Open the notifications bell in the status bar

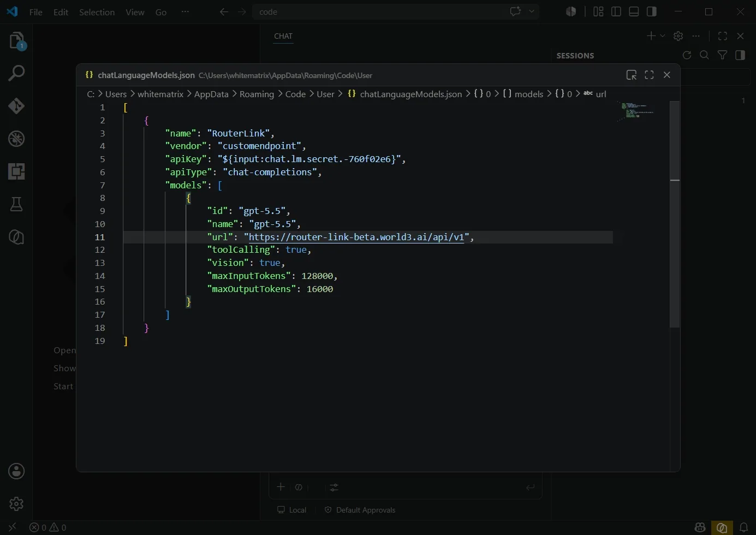point(743,527)
